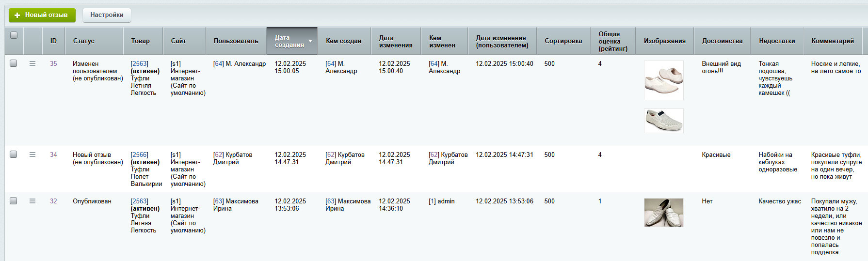Sort by the Пользователь column header

click(x=236, y=41)
